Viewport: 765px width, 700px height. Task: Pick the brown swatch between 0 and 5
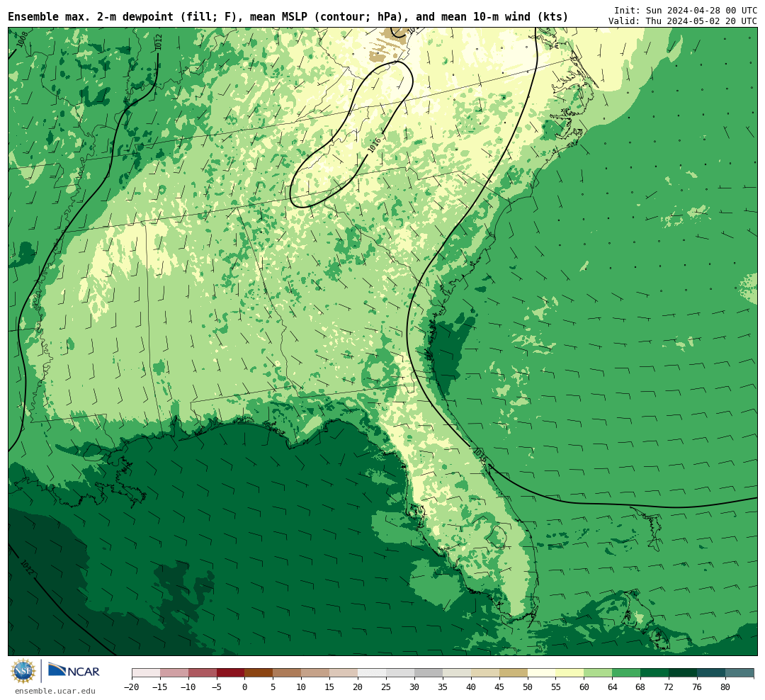click(259, 673)
